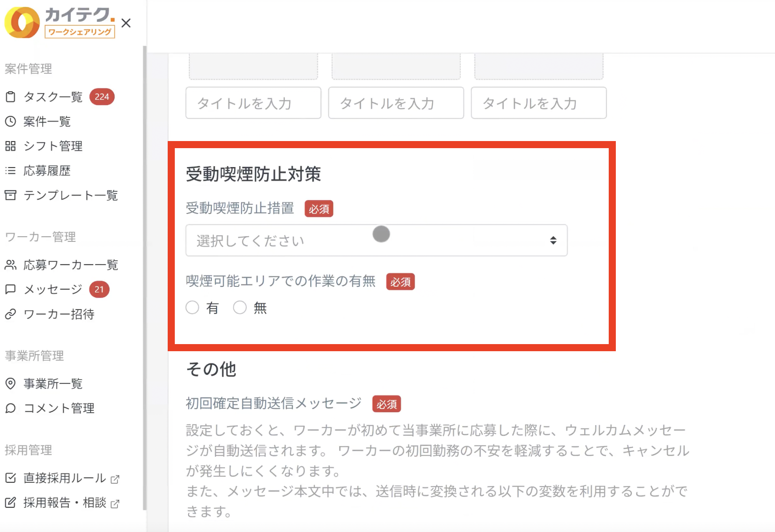Viewport: 775px width, 532px height.
Task: Open テンプレート一覧 in sidebar
Action: coord(71,195)
